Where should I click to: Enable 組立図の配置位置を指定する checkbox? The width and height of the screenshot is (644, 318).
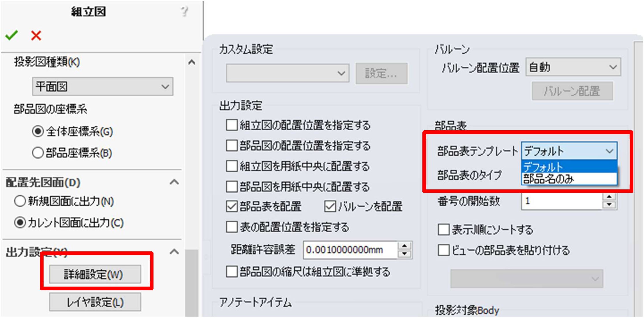pos(232,125)
